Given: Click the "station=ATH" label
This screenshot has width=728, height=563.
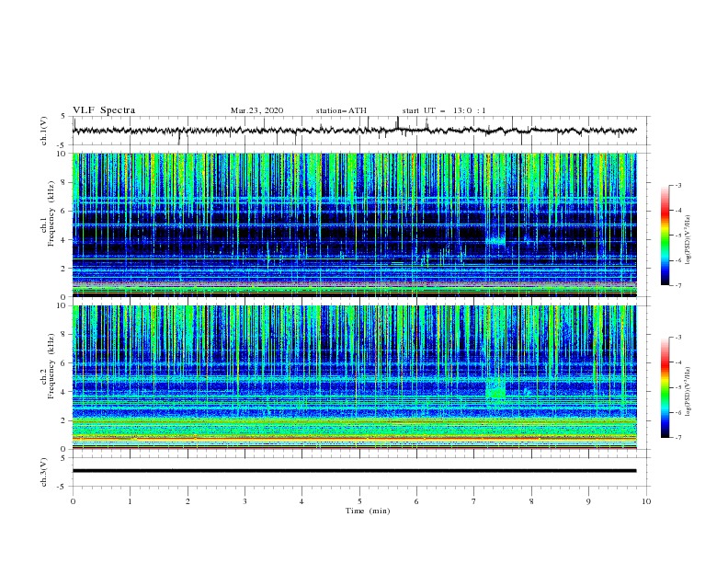Looking at the screenshot, I should (x=341, y=110).
